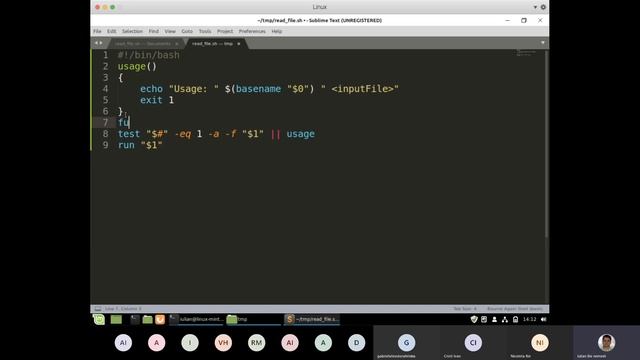The width and height of the screenshot is (640, 360).
Task: Open the File menu in Sublime Text
Action: click(97, 31)
